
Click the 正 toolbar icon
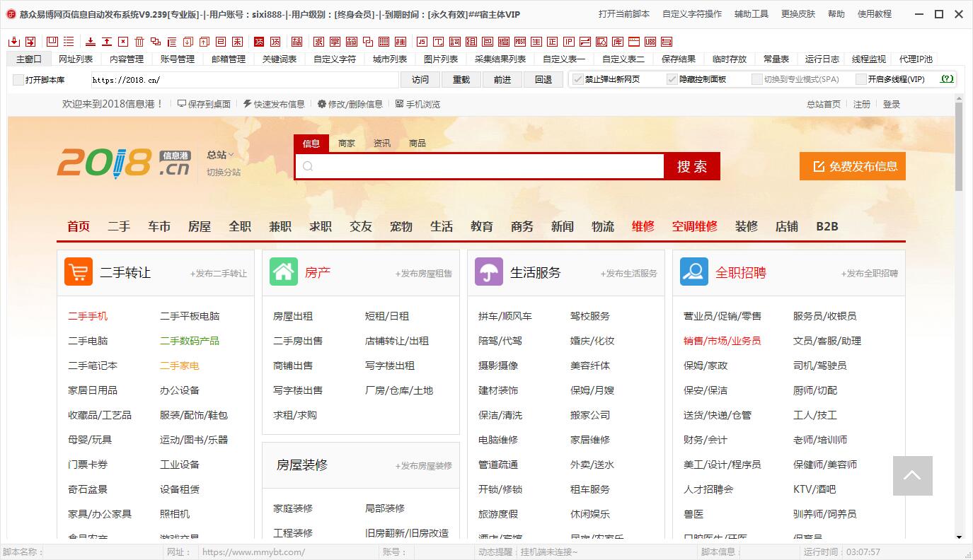pyautogui.click(x=553, y=42)
